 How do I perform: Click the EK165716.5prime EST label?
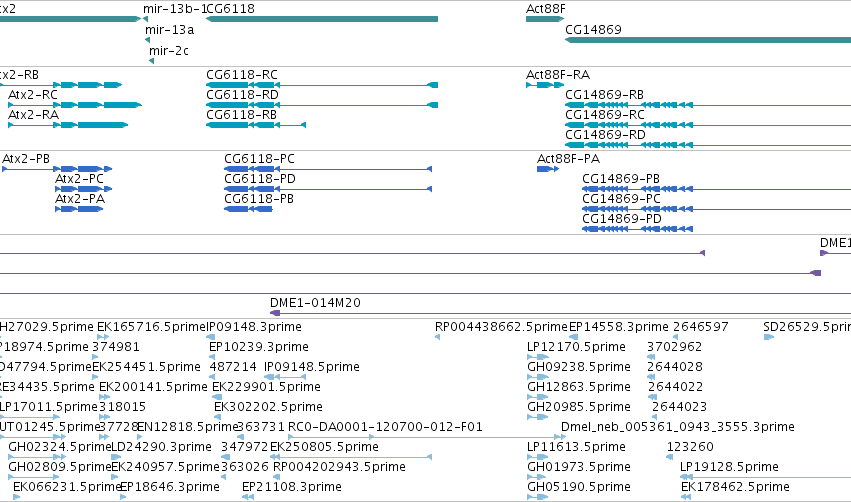pyautogui.click(x=151, y=327)
